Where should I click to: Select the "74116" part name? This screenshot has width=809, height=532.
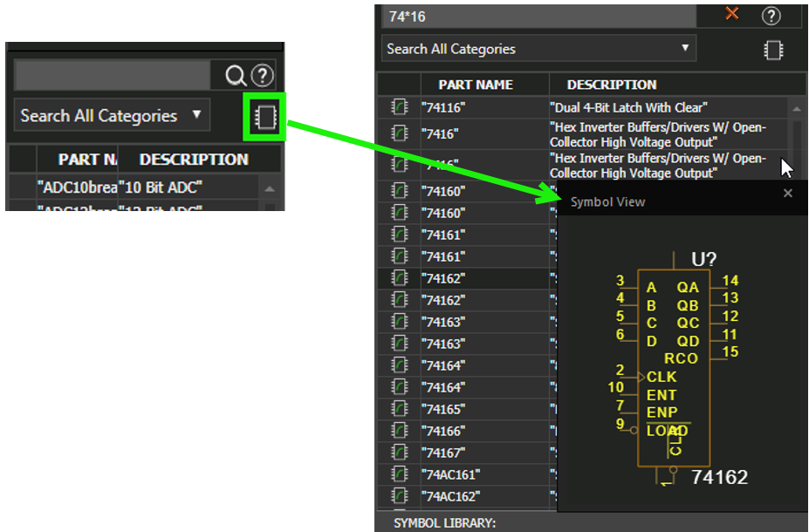(443, 107)
